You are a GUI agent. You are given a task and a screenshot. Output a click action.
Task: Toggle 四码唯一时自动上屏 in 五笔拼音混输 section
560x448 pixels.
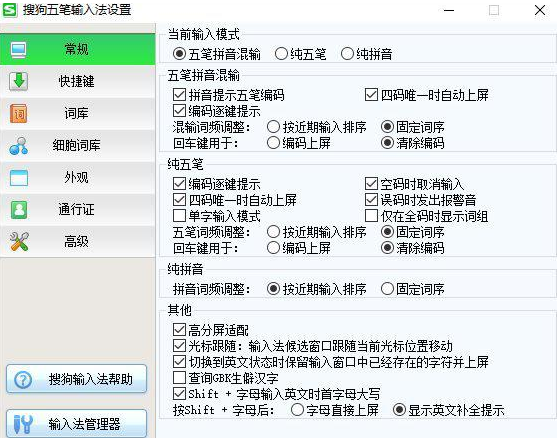click(371, 95)
